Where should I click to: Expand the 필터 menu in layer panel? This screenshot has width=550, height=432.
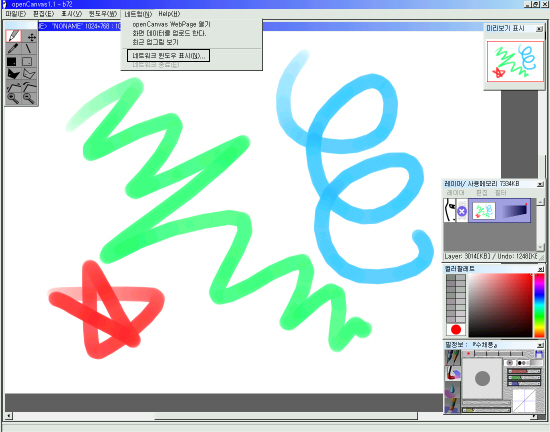click(x=501, y=193)
